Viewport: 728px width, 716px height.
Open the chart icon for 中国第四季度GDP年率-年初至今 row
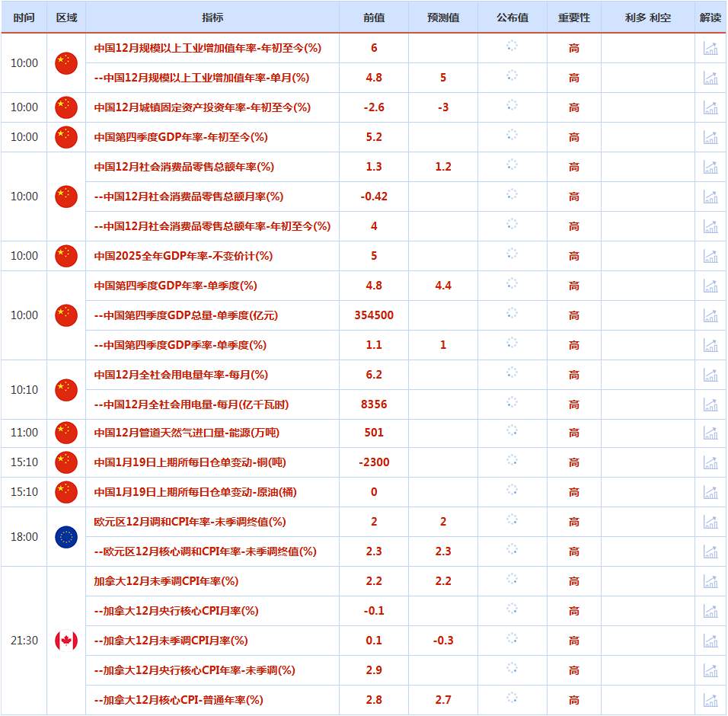[x=711, y=138]
